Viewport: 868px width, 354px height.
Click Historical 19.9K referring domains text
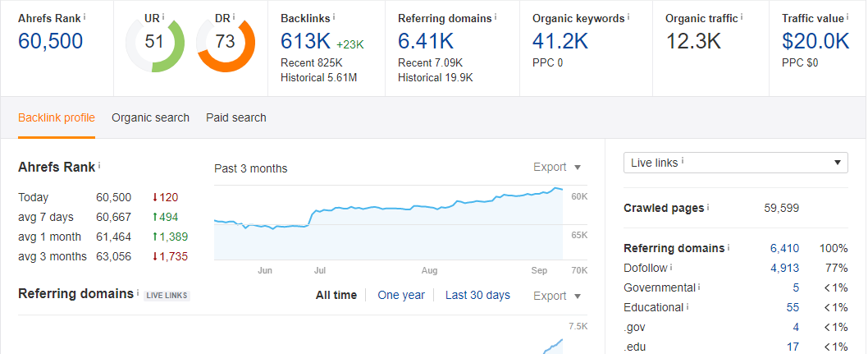click(435, 77)
